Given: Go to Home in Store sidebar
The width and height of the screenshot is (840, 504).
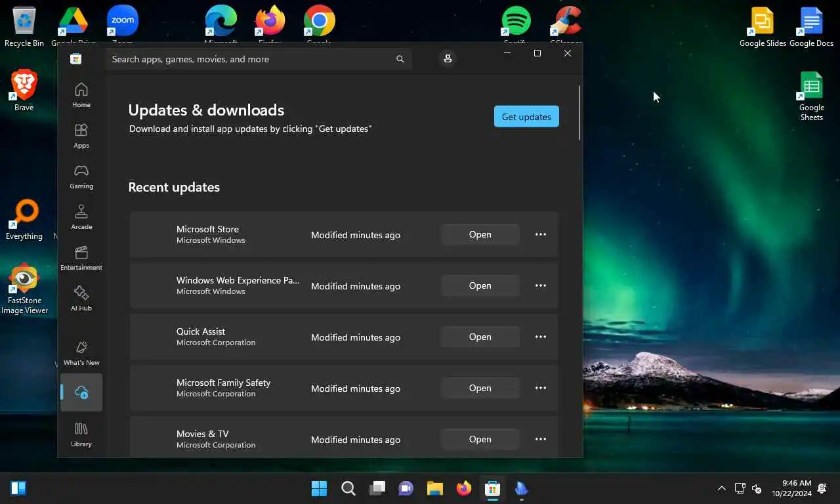Looking at the screenshot, I should point(81,95).
